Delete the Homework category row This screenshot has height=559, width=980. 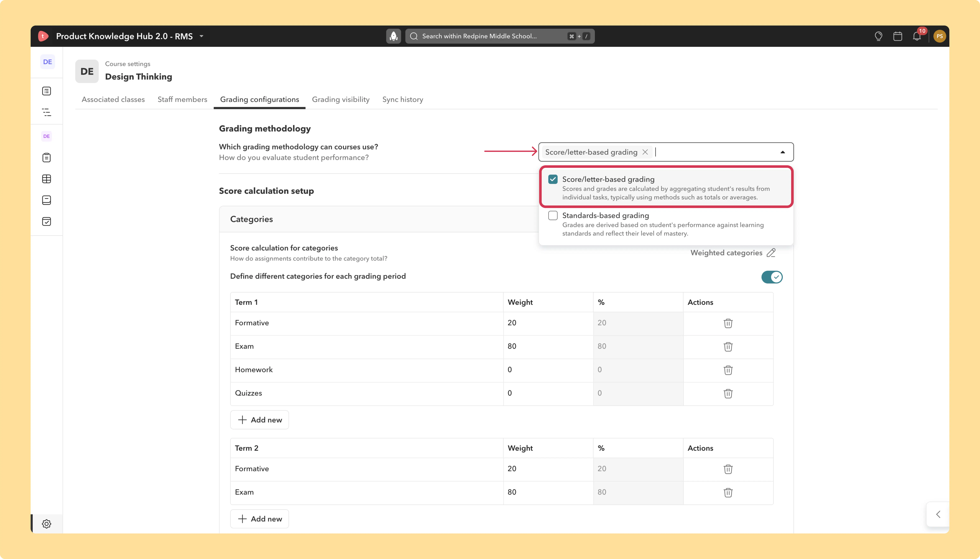(728, 370)
